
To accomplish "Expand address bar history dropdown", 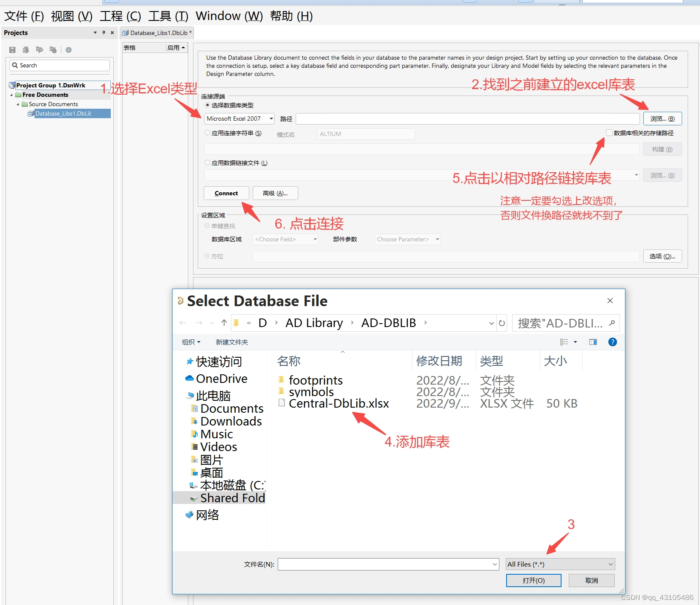I will [491, 323].
